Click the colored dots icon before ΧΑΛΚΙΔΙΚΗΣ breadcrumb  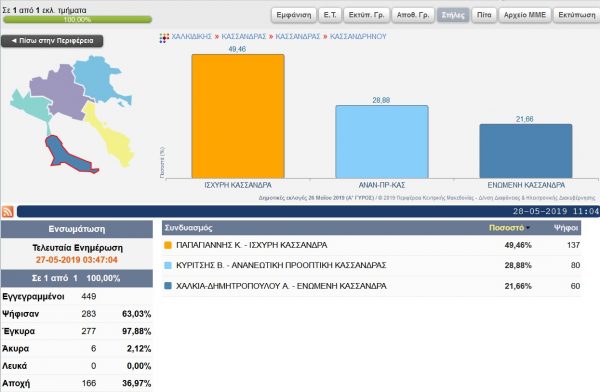coord(164,38)
